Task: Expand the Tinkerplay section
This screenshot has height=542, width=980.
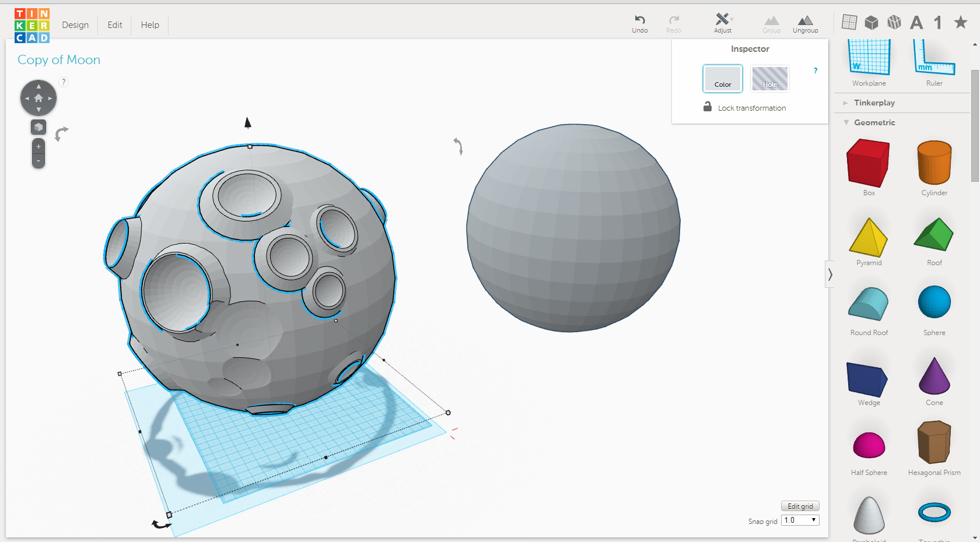Action: tap(874, 103)
